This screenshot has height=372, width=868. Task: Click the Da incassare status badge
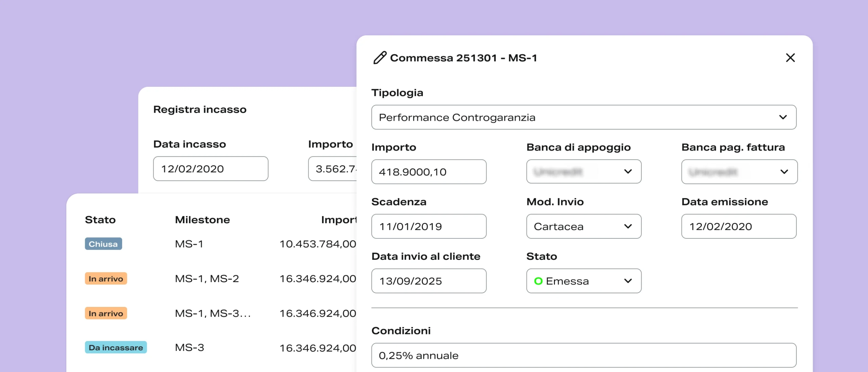tap(116, 347)
